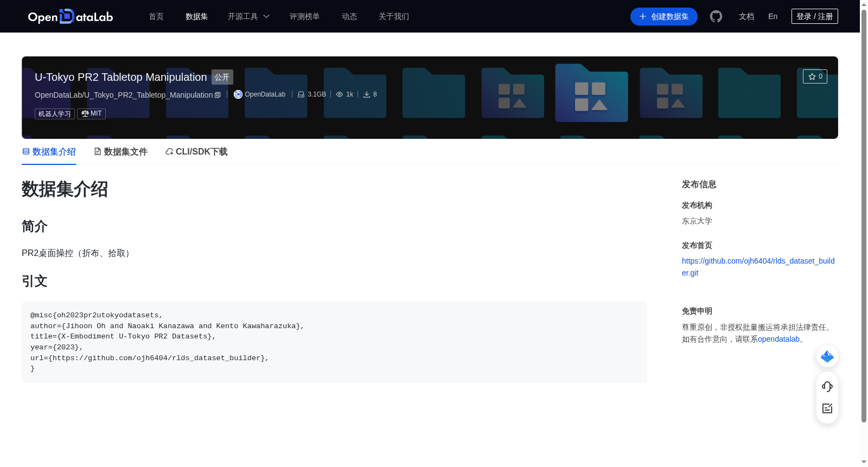Open 关于我们 navigation item

(394, 17)
